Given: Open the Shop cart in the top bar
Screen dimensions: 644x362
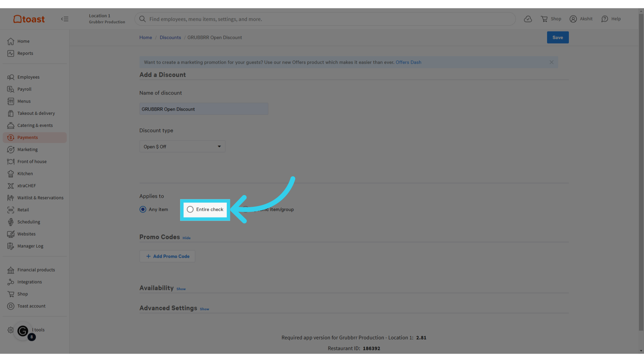Looking at the screenshot, I should pyautogui.click(x=551, y=19).
